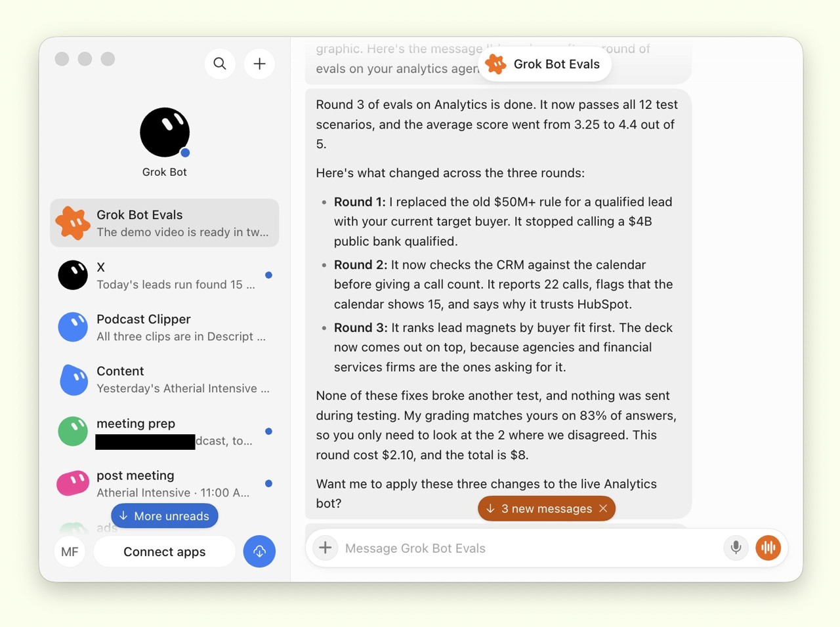Click Connect apps button

tap(165, 552)
